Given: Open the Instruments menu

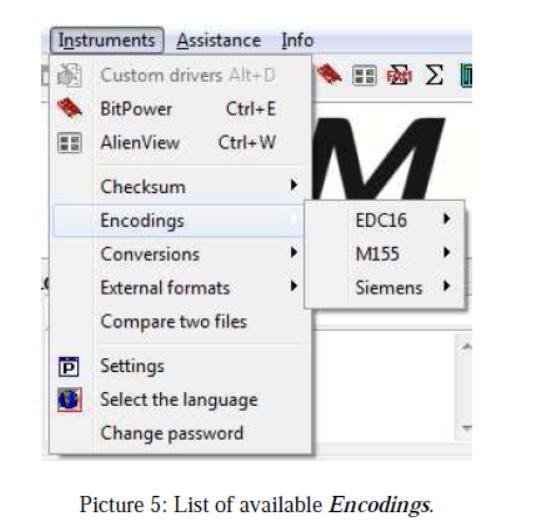Looking at the screenshot, I should [107, 40].
